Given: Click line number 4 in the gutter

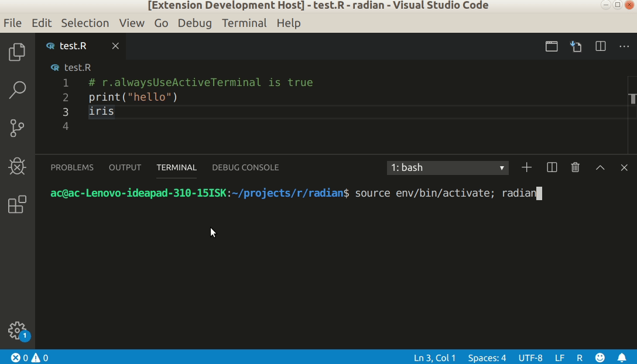Looking at the screenshot, I should point(66,126).
